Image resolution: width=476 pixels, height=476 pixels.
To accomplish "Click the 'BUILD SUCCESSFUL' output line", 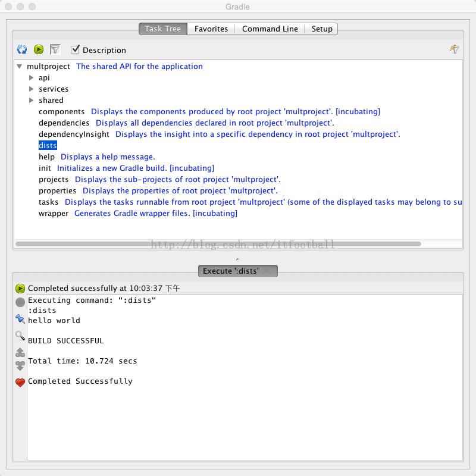I will (66, 340).
